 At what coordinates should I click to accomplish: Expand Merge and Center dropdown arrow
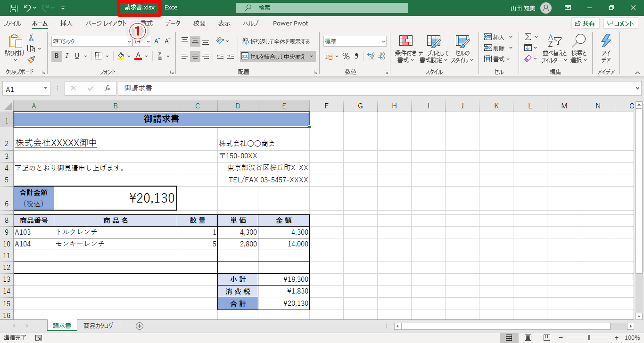tap(312, 57)
